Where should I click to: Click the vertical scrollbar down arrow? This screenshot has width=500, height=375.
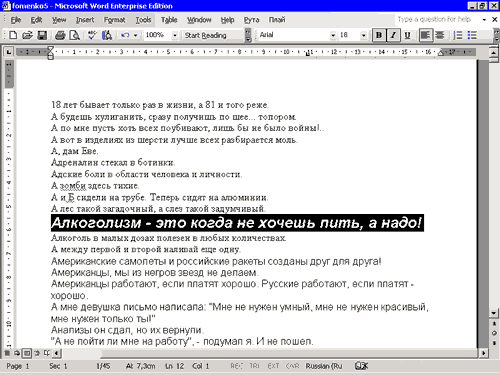(x=494, y=313)
